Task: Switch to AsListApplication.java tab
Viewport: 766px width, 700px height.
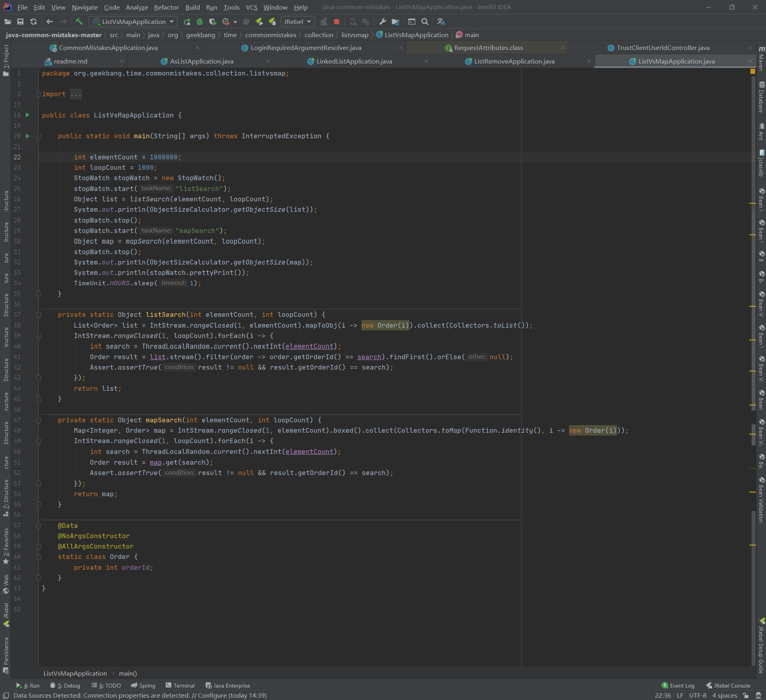Action: click(x=202, y=62)
